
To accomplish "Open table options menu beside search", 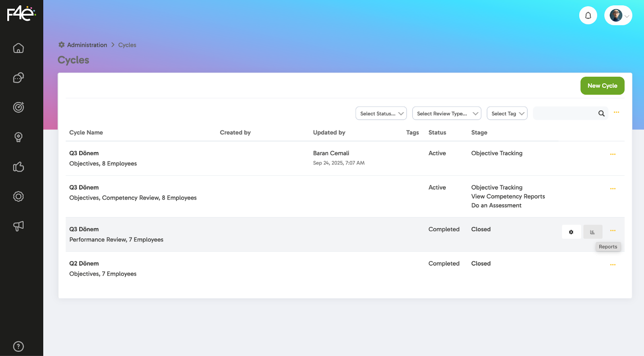I will 616,112.
